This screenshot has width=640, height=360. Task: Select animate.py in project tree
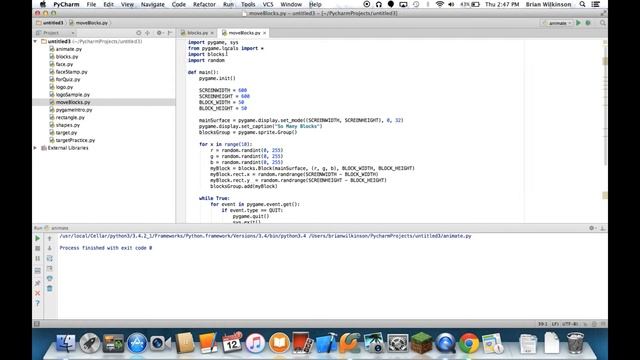pyautogui.click(x=69, y=49)
